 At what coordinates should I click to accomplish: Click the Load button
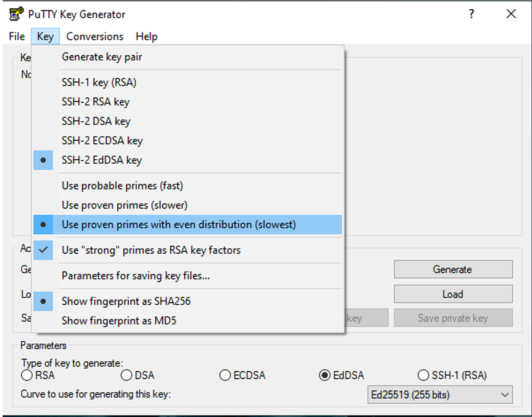(x=453, y=294)
